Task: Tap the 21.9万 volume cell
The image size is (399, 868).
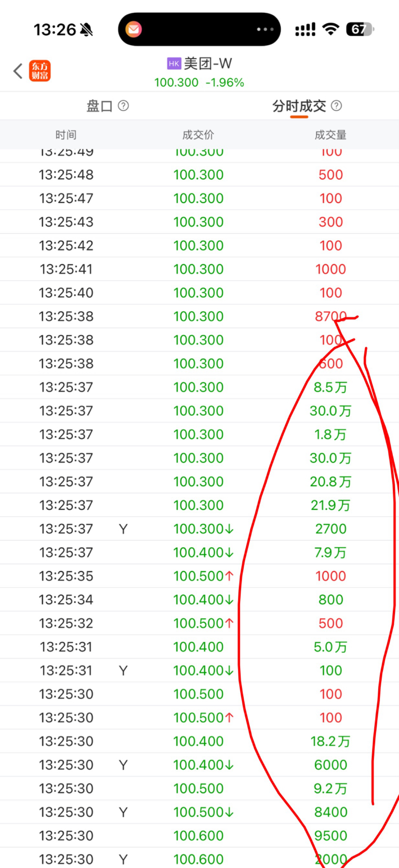Action: [x=330, y=505]
